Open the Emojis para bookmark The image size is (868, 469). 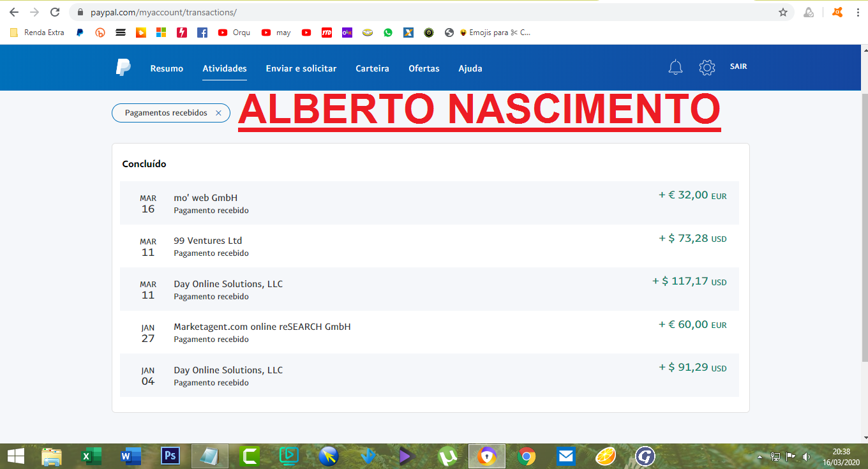click(x=495, y=33)
